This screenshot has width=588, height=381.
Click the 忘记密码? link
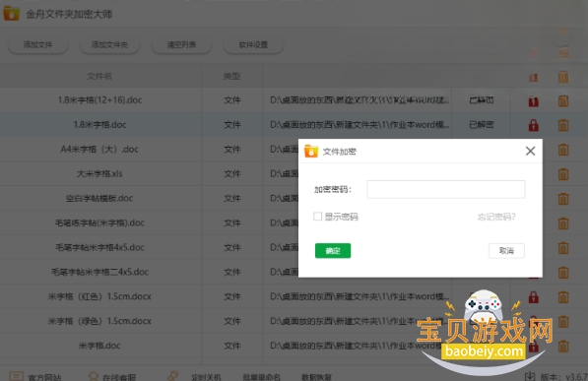496,217
